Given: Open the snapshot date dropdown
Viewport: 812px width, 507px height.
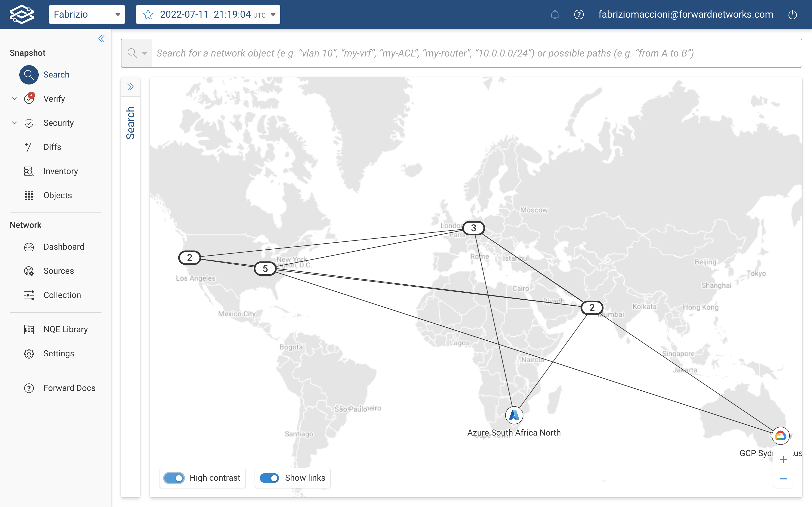Looking at the screenshot, I should (273, 14).
